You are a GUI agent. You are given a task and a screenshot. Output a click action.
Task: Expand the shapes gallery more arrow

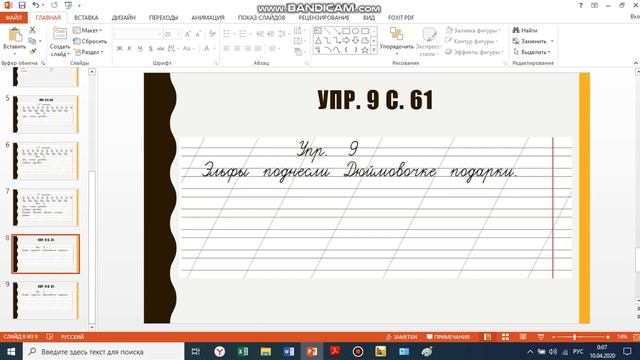point(374,50)
